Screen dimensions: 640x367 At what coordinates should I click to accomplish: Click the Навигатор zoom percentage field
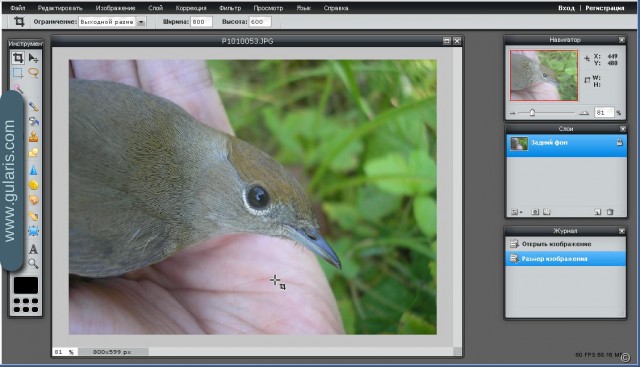[604, 113]
